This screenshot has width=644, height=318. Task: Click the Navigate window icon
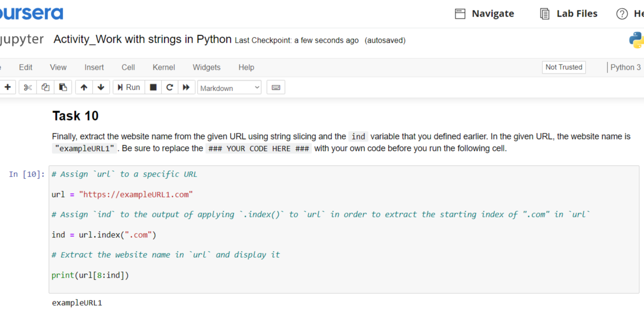460,14
